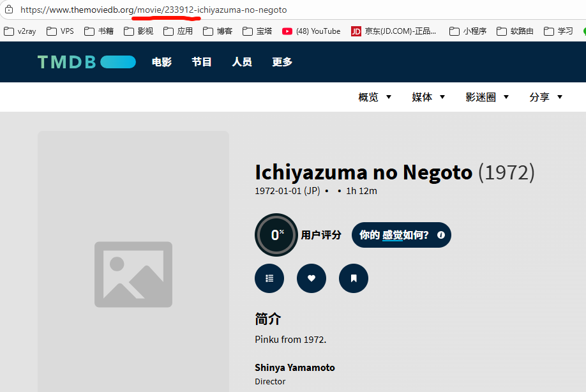Click the TMDB logo
This screenshot has width=586, height=392.
[87, 62]
